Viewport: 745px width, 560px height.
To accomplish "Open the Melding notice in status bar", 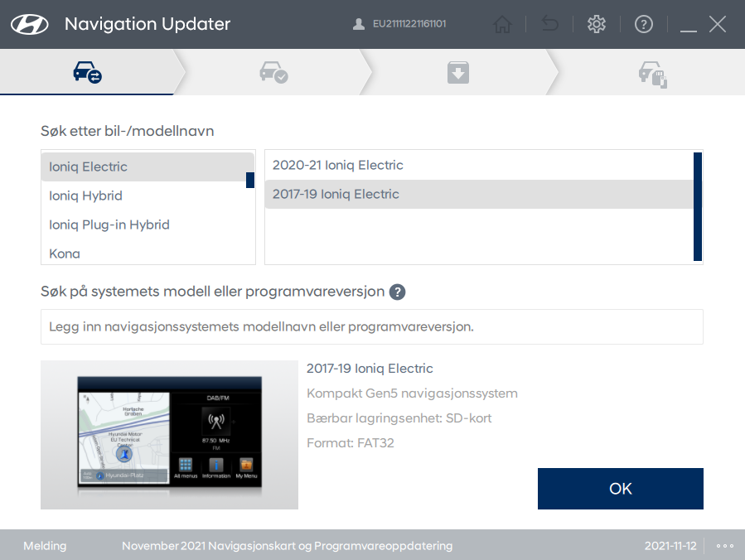I will coord(45,546).
